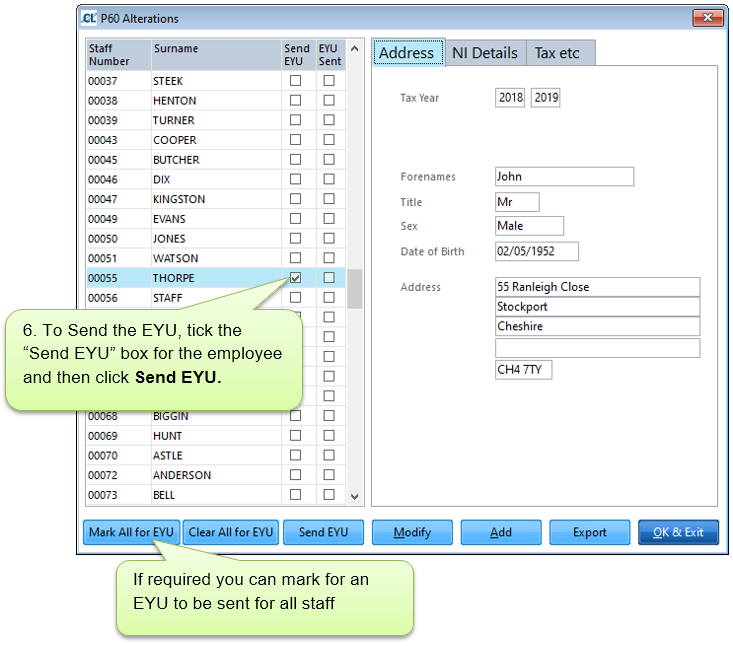Switch to the NI Details tab
Image resolution: width=733 pixels, height=646 pixels.
pos(484,53)
